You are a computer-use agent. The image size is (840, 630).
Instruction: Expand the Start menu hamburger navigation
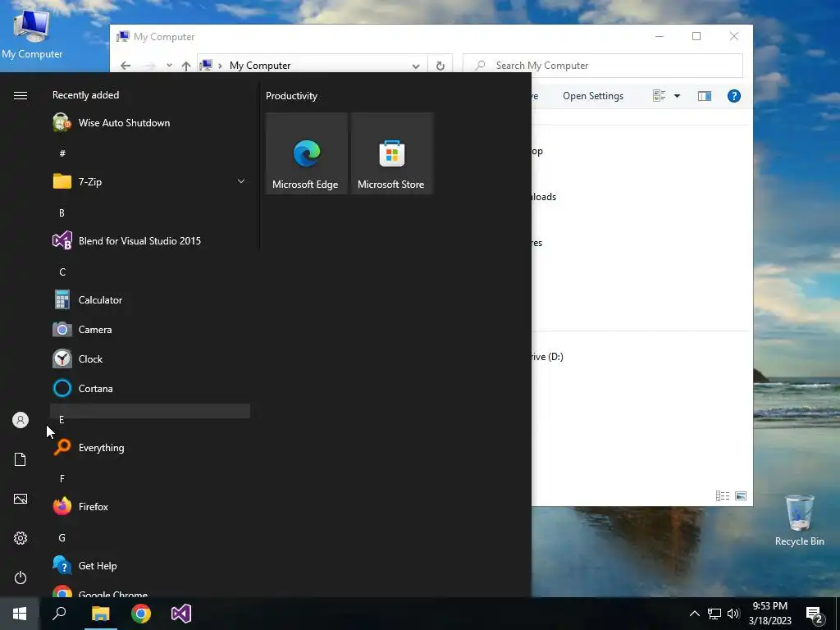pyautogui.click(x=21, y=95)
